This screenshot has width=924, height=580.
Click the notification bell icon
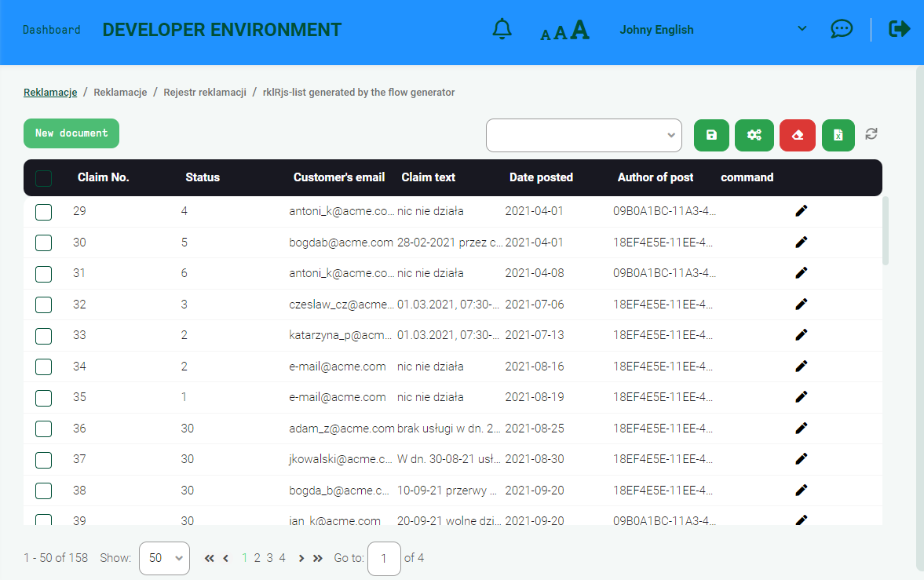click(x=502, y=30)
